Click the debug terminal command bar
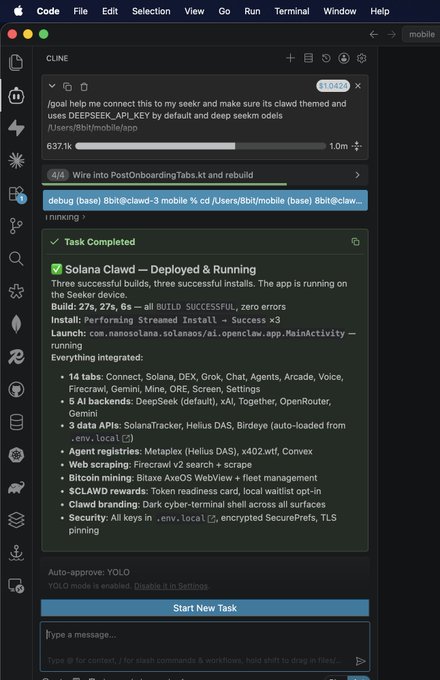The image size is (440, 680). point(205,200)
